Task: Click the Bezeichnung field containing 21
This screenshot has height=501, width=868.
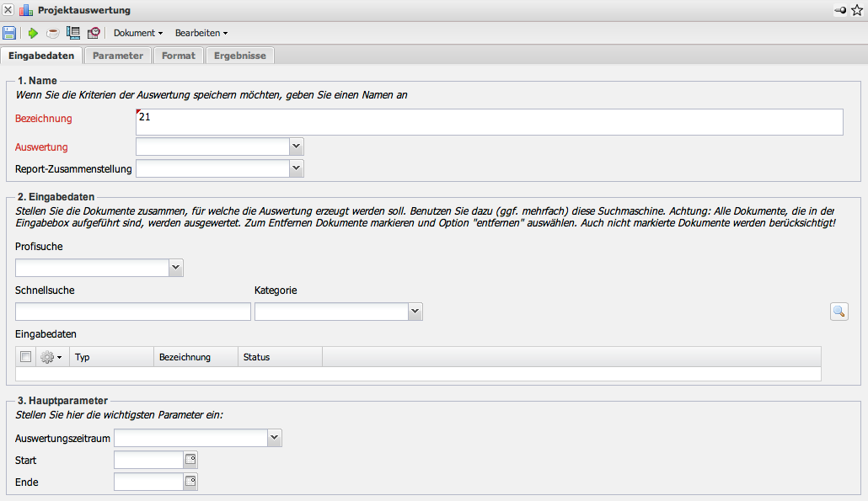Action: pyautogui.click(x=490, y=121)
